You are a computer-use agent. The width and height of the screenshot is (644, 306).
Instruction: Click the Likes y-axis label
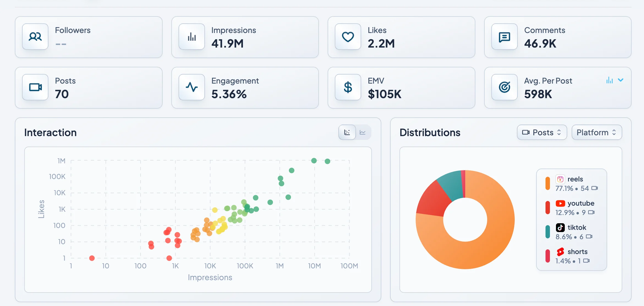click(x=41, y=209)
